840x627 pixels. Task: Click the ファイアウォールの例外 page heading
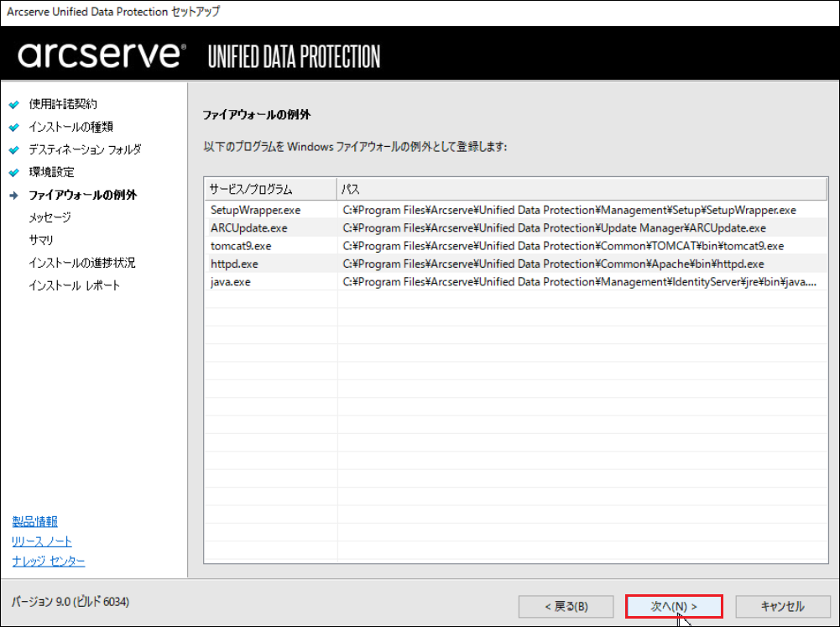coord(257,115)
